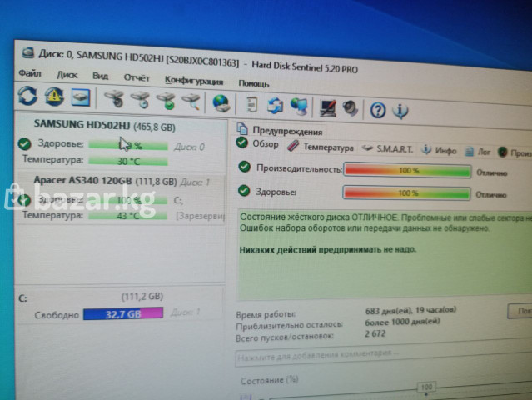Click the blue refresh arrows toolbar icon
Image resolution: width=532 pixels, height=400 pixels.
pos(27,97)
